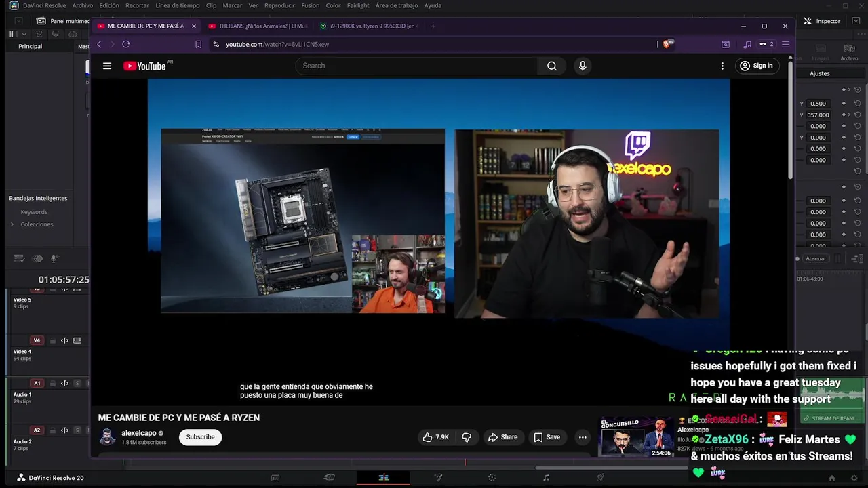868x488 pixels.
Task: Click the Share button
Action: click(503, 437)
